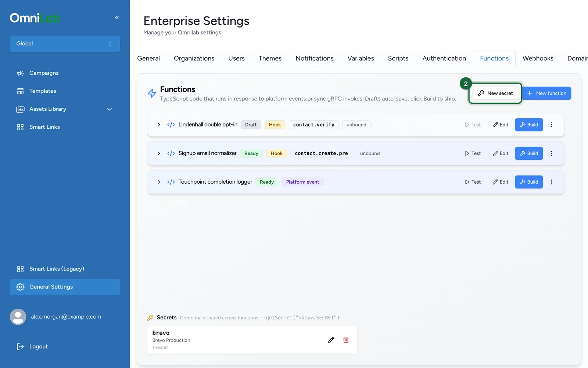Click the code icon of Lindenhall double opt-in
This screenshot has height=368, width=588.
(x=171, y=125)
